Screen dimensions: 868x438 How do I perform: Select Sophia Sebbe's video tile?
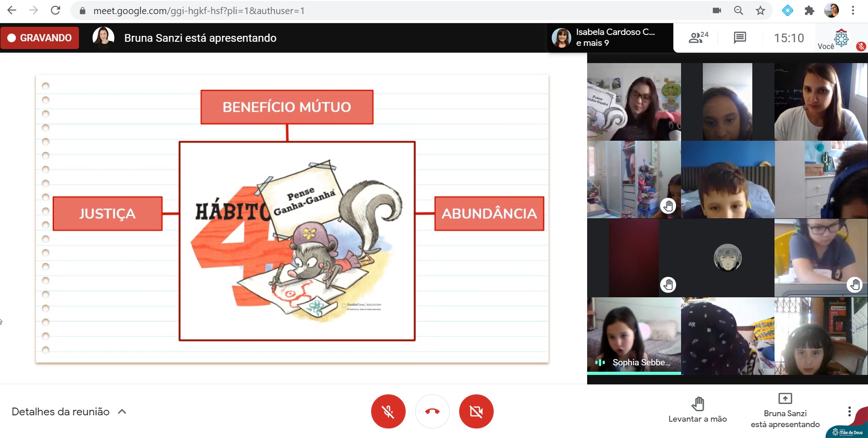click(x=634, y=336)
